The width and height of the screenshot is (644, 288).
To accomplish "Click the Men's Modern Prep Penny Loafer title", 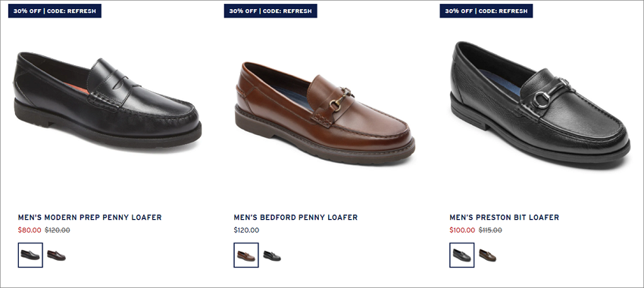I will (89, 218).
